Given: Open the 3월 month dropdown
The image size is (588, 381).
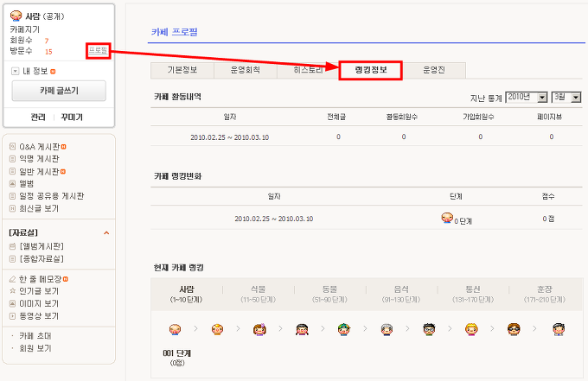Looking at the screenshot, I should point(566,97).
